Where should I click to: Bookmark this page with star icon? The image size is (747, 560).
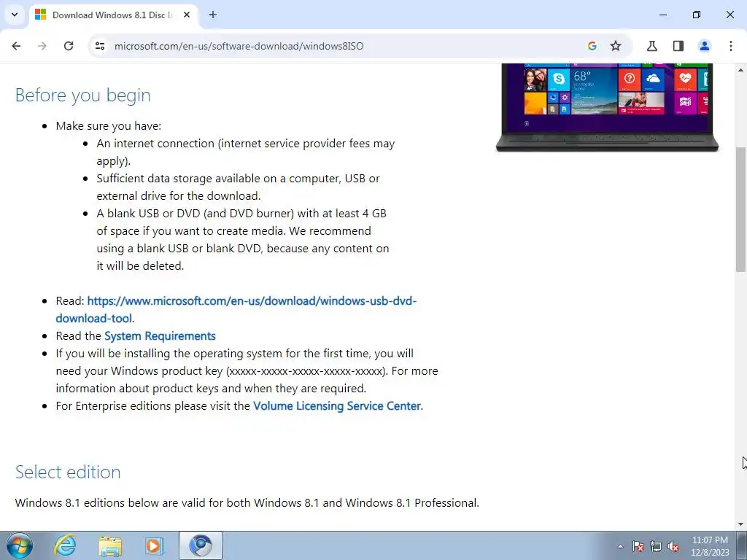click(616, 46)
